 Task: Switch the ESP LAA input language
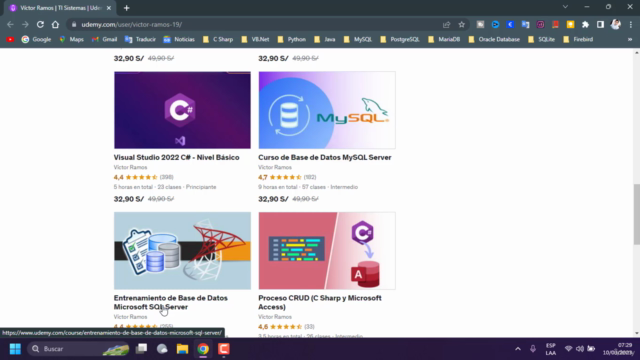pos(551,349)
